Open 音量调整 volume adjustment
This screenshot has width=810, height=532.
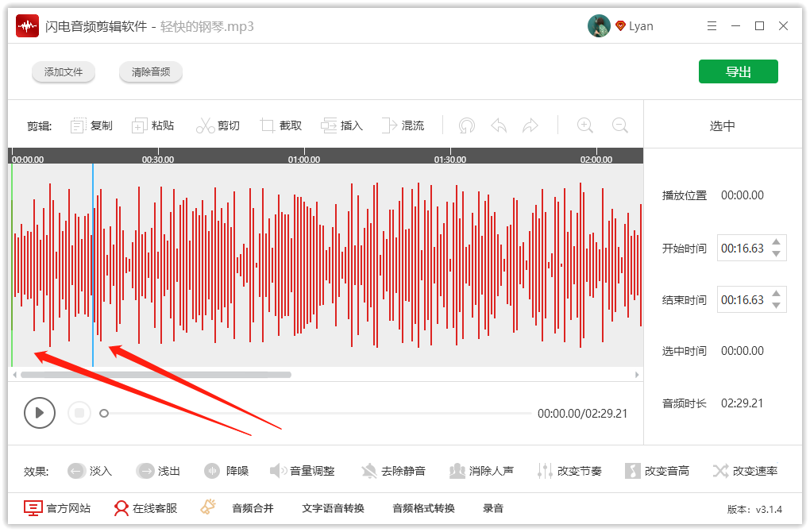coord(303,470)
